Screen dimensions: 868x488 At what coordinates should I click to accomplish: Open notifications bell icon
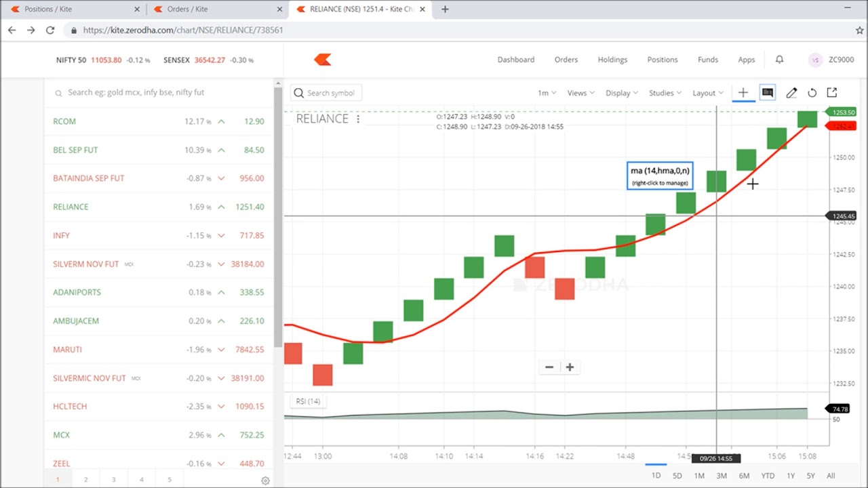tap(779, 60)
